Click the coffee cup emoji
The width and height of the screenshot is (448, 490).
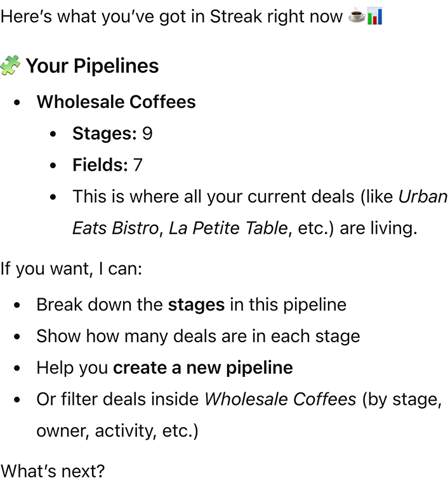coord(357,17)
